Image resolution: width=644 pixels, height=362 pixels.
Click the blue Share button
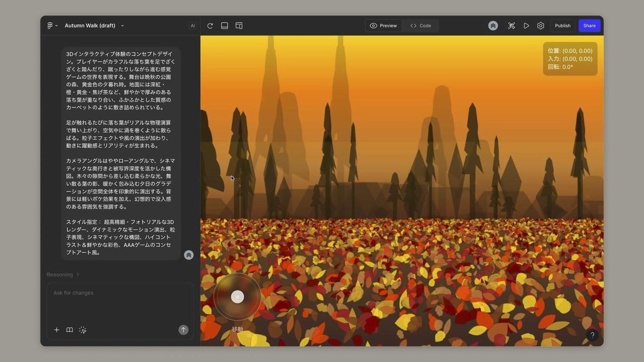click(590, 26)
